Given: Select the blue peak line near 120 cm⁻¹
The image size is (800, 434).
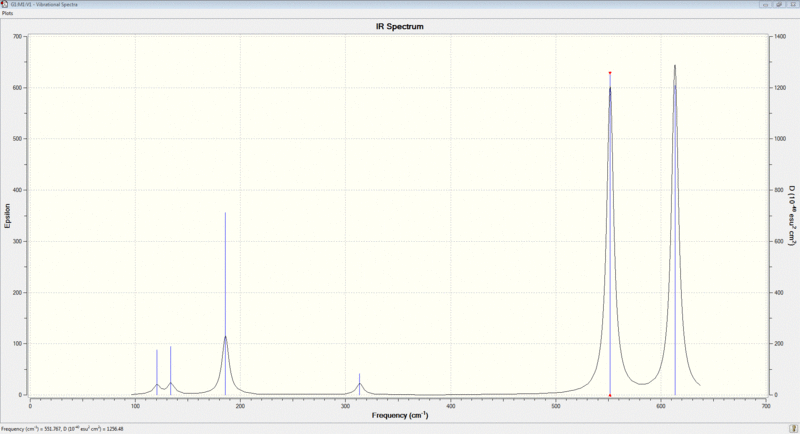Looking at the screenshot, I should click(157, 372).
